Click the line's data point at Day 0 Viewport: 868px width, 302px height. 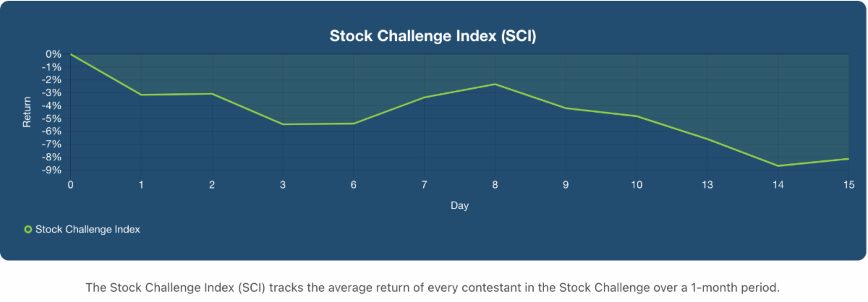coord(70,54)
